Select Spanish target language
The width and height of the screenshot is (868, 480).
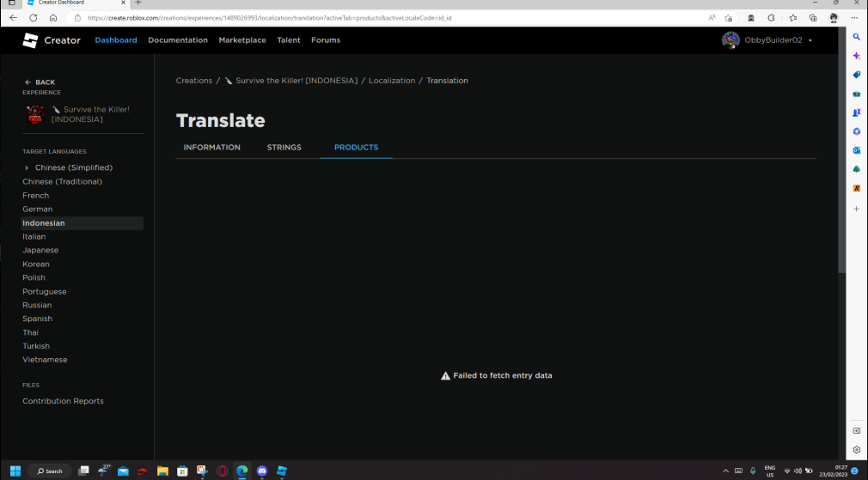(x=38, y=319)
